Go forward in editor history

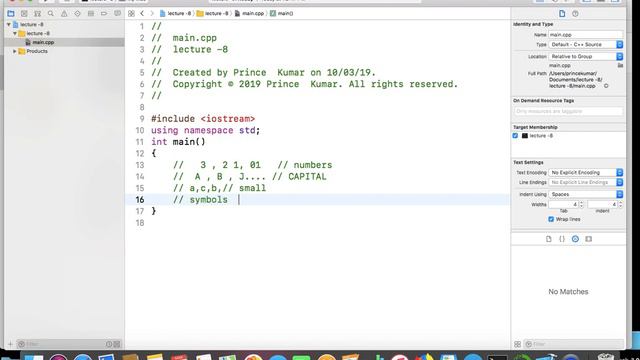pyautogui.click(x=152, y=13)
